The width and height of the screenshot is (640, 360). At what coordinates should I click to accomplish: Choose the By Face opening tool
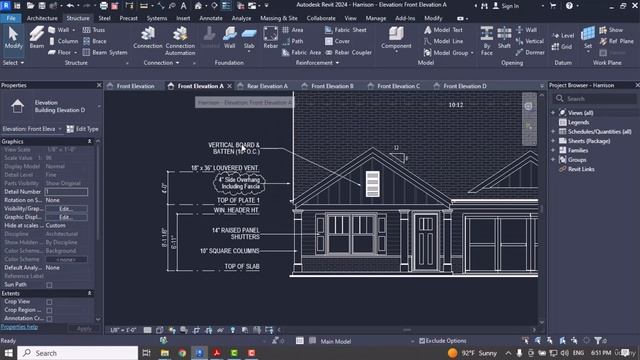point(487,40)
